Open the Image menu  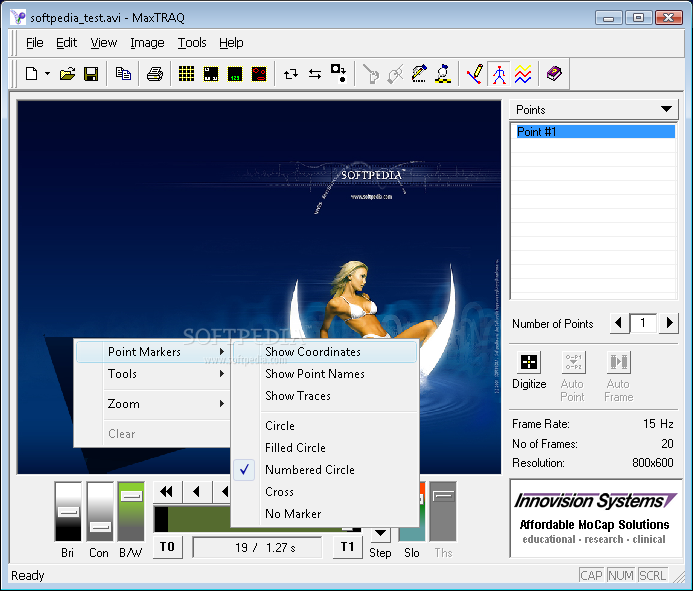[147, 43]
